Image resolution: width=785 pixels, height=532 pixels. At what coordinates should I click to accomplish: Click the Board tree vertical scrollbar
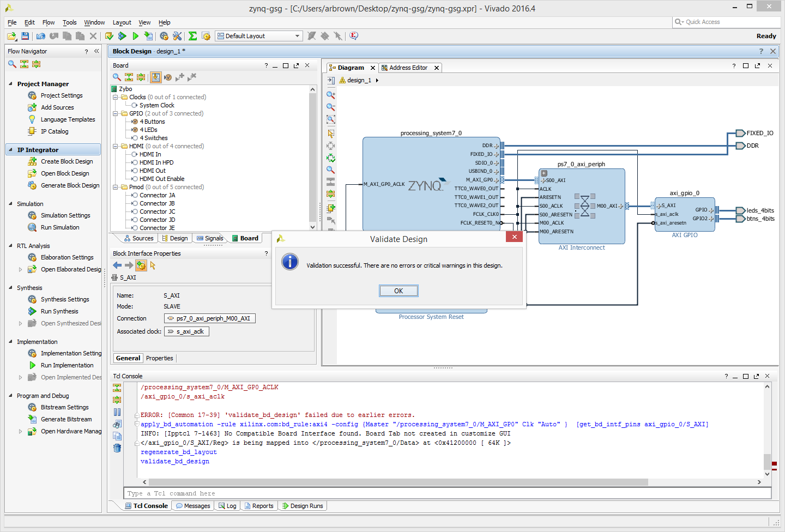pyautogui.click(x=312, y=157)
